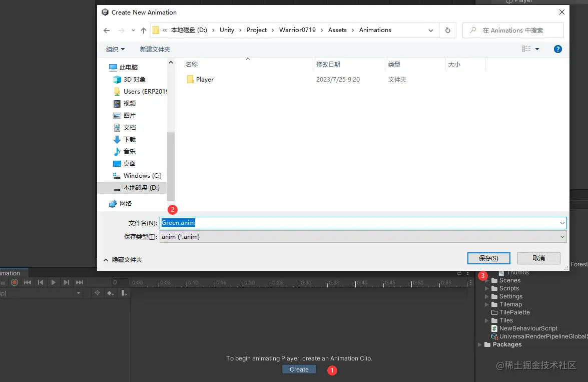Jump to the first keyframe in Animation

point(28,282)
